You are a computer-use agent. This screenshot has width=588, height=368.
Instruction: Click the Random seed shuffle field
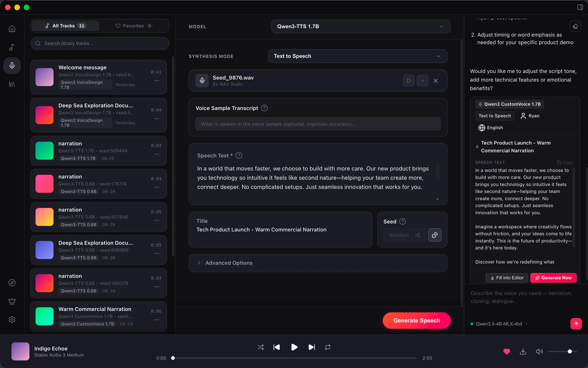404,235
